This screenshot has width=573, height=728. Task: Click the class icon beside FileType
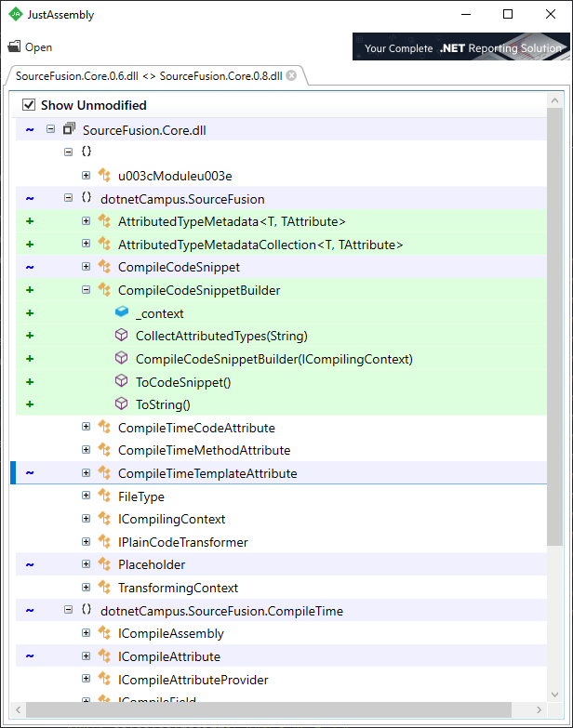tap(104, 496)
